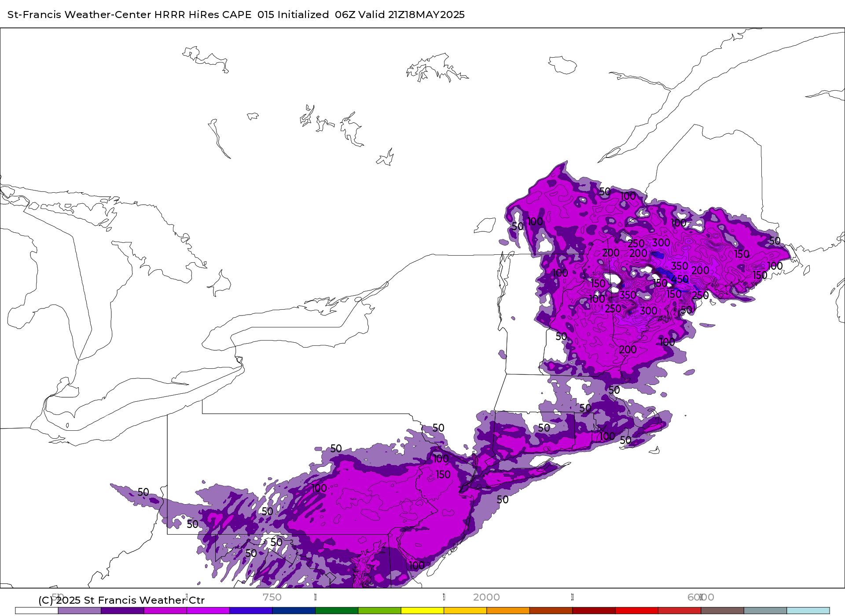Image resolution: width=845 pixels, height=616 pixels.
Task: Select the dark green legend swatch
Action: [x=337, y=611]
